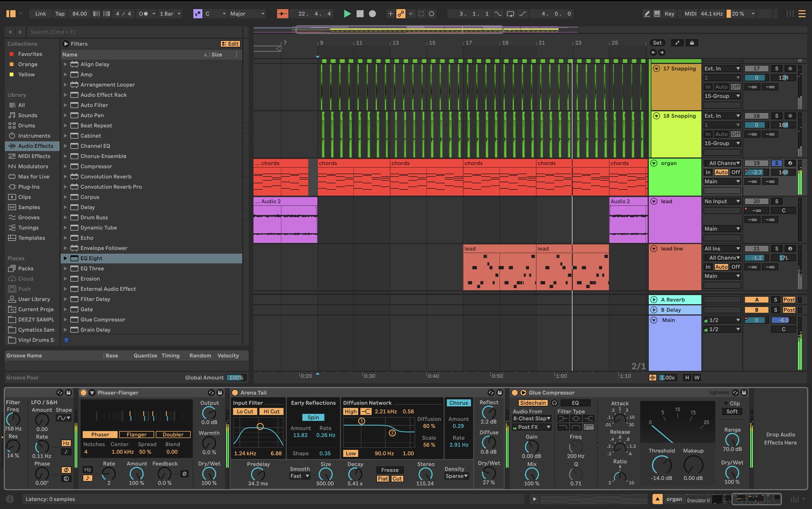Open 17 Snapping output 15-Group dropdown
This screenshot has height=509, width=812.
[722, 96]
